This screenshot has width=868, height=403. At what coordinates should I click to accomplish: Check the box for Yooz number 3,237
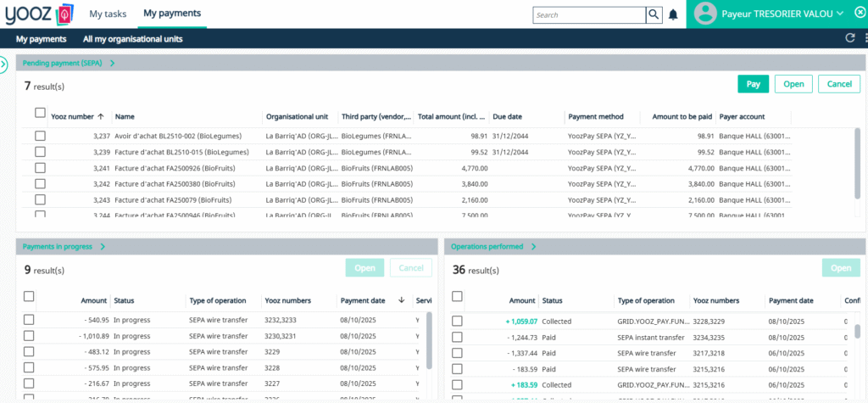pos(40,136)
